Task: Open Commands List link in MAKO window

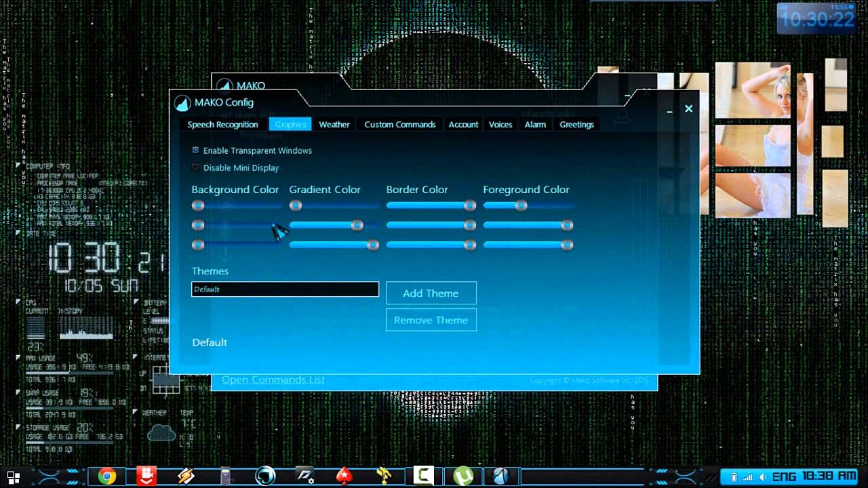Action: 273,380
